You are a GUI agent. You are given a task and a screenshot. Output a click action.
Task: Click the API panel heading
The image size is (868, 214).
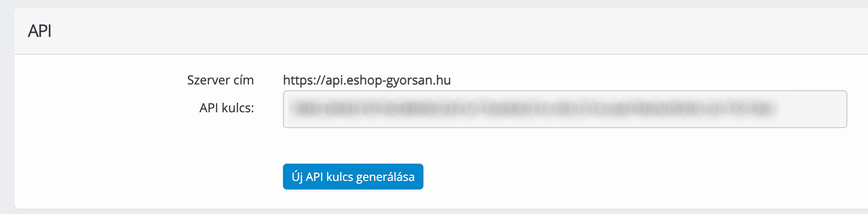coord(40,31)
